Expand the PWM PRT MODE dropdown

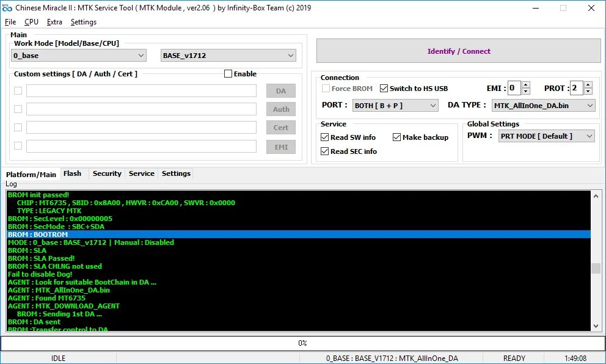[x=547, y=136]
